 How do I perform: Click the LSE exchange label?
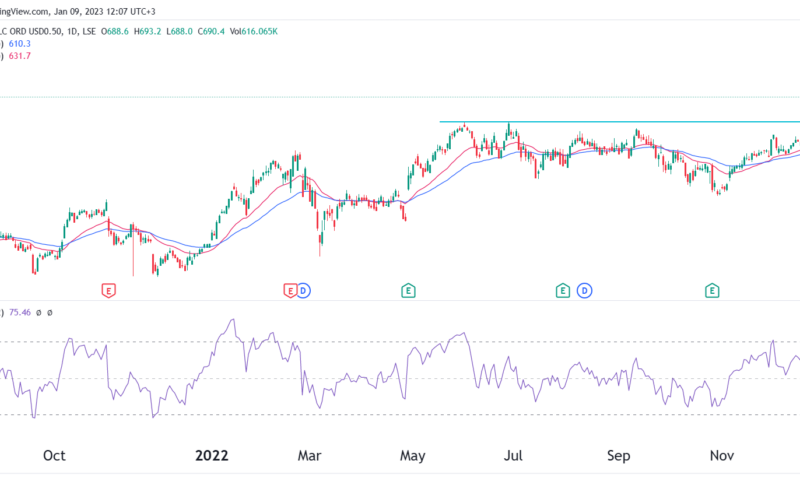(x=89, y=32)
